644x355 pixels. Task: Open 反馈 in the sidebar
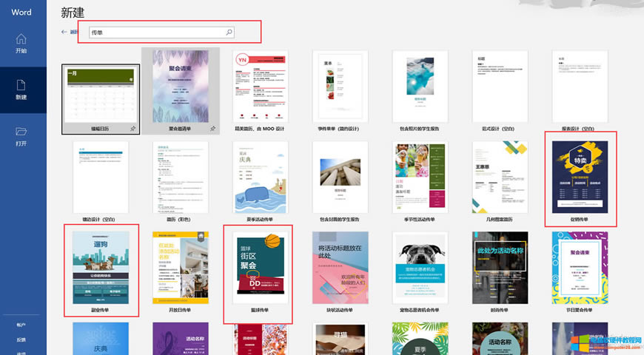click(x=21, y=339)
